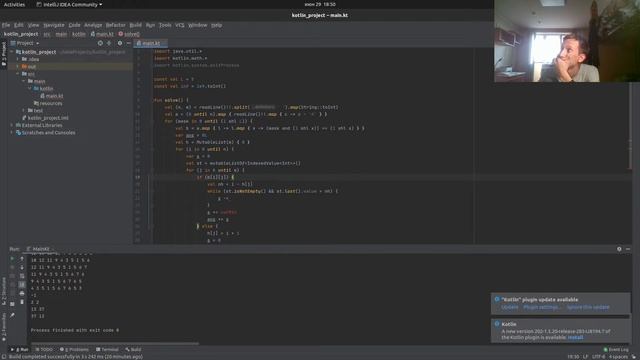Click the Clear All trash icon
The height and width of the screenshot is (360, 640).
coord(22,302)
